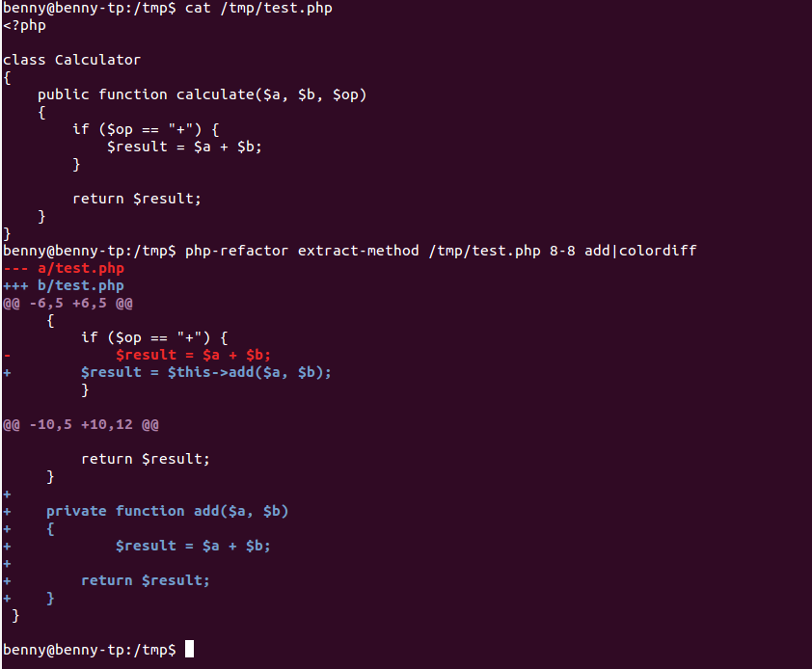Click the removed red '$result = $a + $b;' line
The image size is (812, 669).
click(193, 355)
